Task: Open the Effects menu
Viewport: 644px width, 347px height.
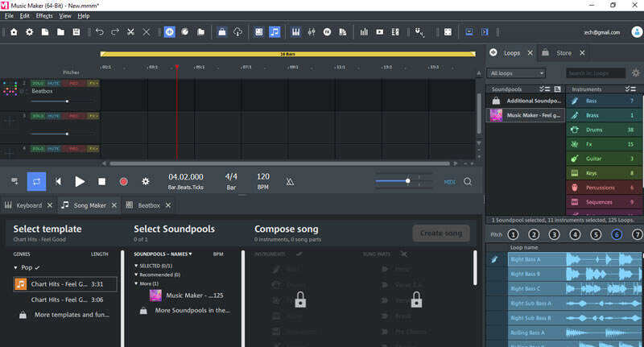Action: 44,16
